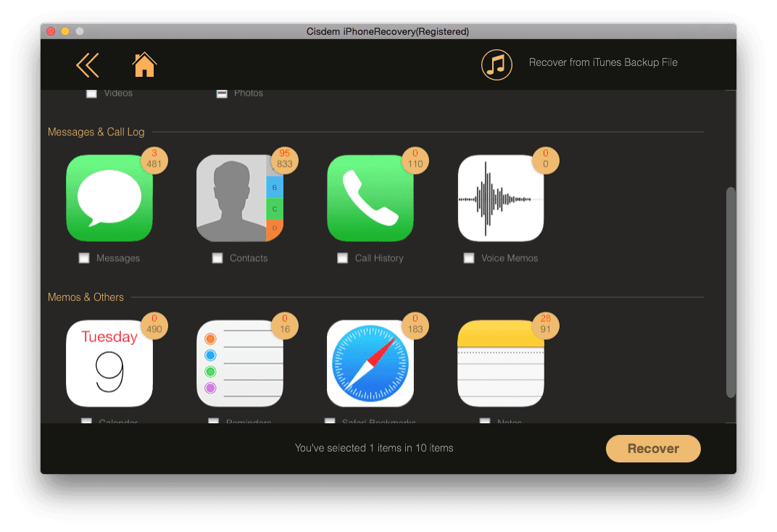Open the Notes yellow notepad icon
777x532 pixels.
click(501, 363)
